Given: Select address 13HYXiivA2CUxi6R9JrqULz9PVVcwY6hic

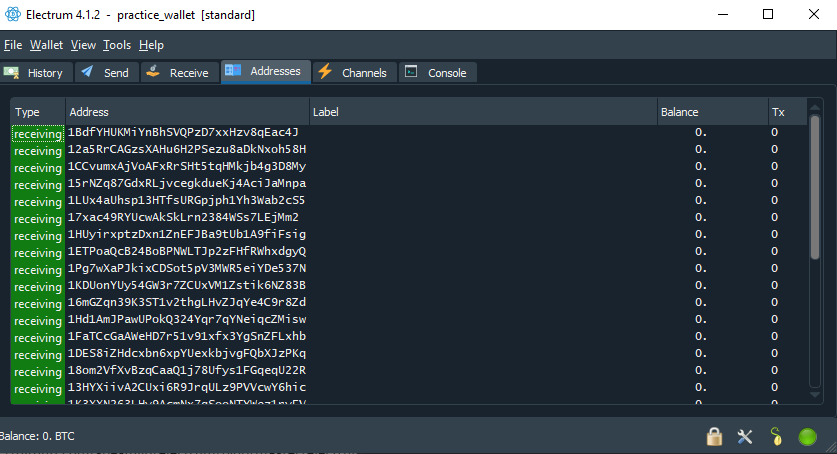Looking at the screenshot, I should click(x=187, y=388).
